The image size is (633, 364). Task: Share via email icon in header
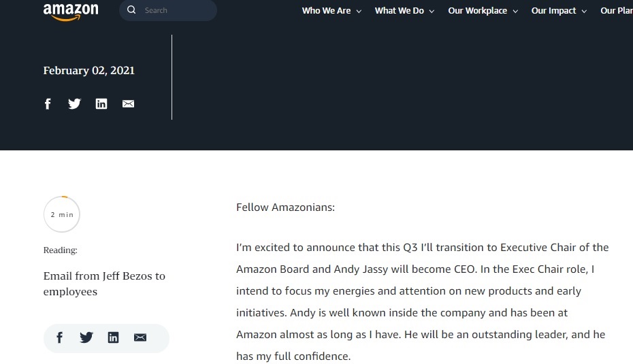point(128,103)
